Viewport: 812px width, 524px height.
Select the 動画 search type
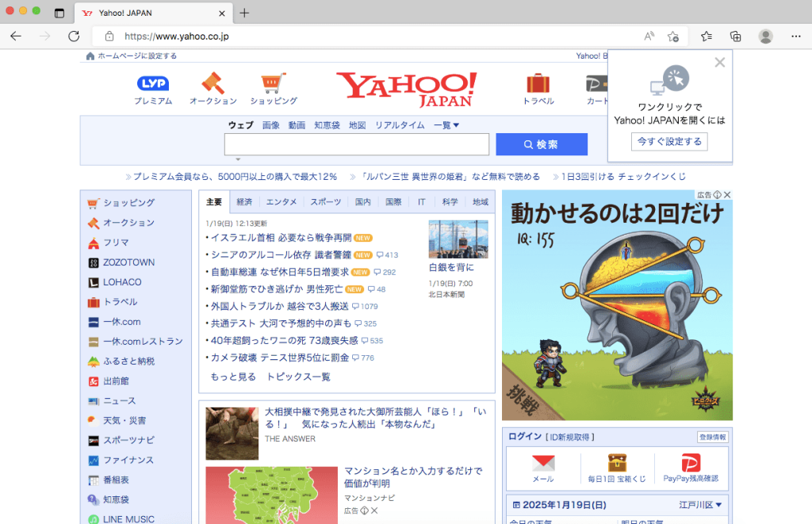tap(297, 124)
